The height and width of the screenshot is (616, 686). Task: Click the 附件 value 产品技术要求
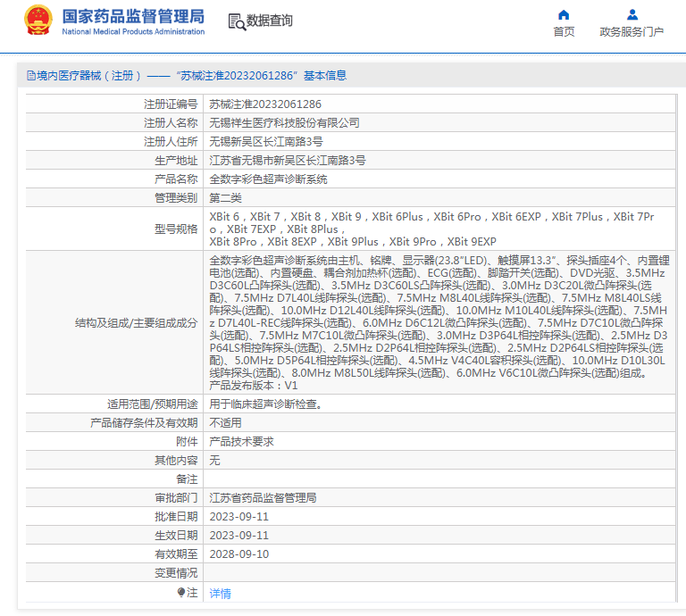(x=241, y=441)
